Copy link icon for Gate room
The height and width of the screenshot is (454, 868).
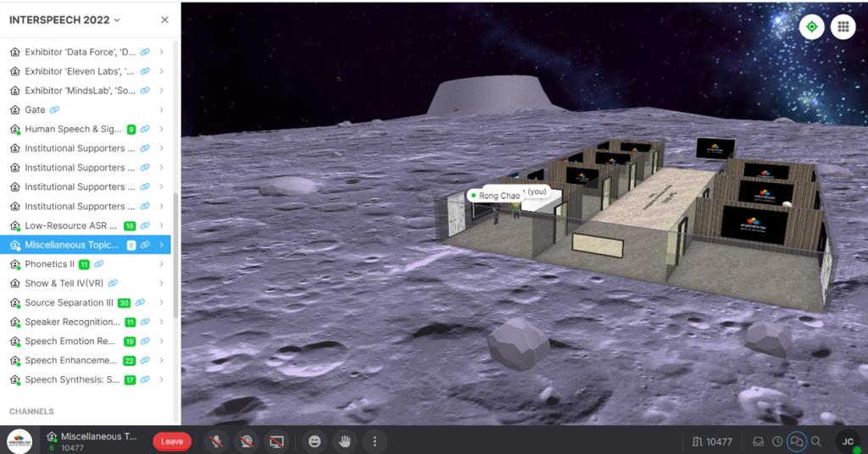pos(55,110)
